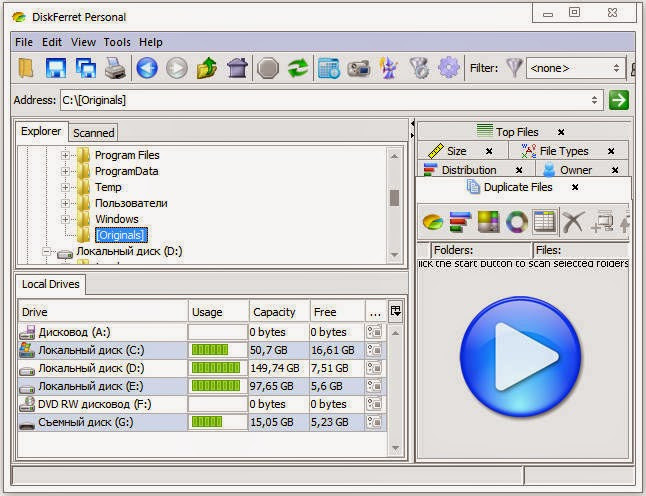The width and height of the screenshot is (646, 496).
Task: Click the open folder toolbar icon
Action: coord(26,68)
